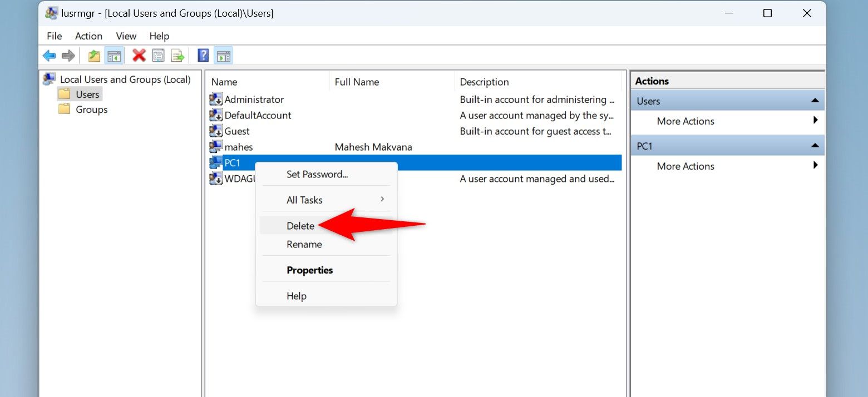The height and width of the screenshot is (397, 868).
Task: Click the DefaultAccount user icon
Action: (x=216, y=115)
